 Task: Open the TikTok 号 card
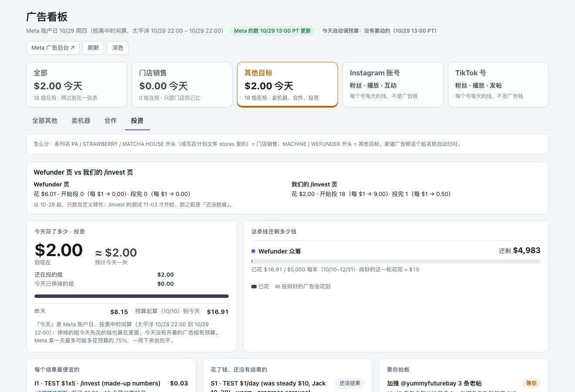(x=498, y=85)
